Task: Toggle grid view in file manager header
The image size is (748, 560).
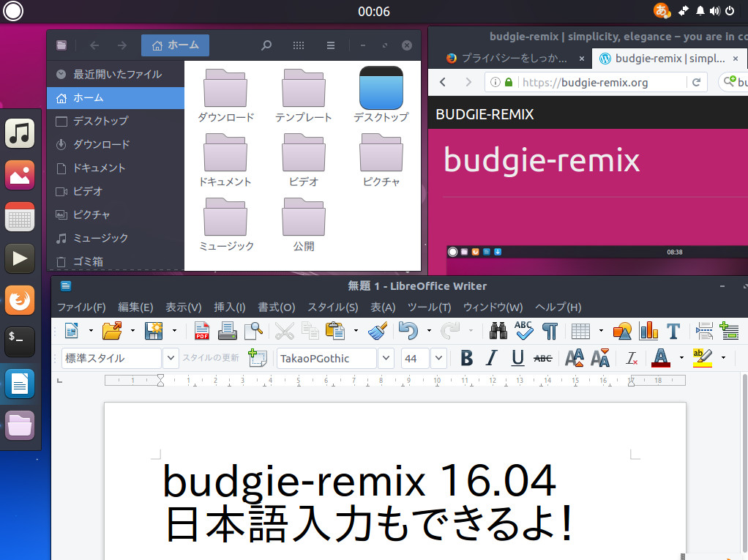Action: point(298,45)
